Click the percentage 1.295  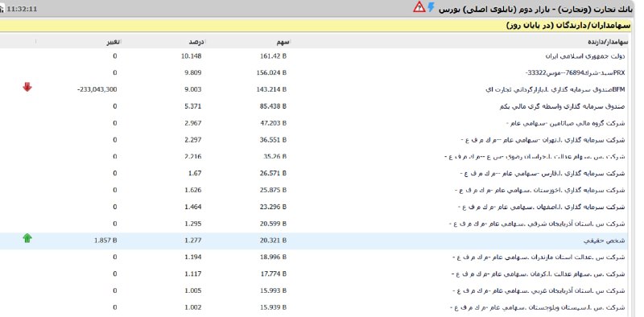[193, 224]
